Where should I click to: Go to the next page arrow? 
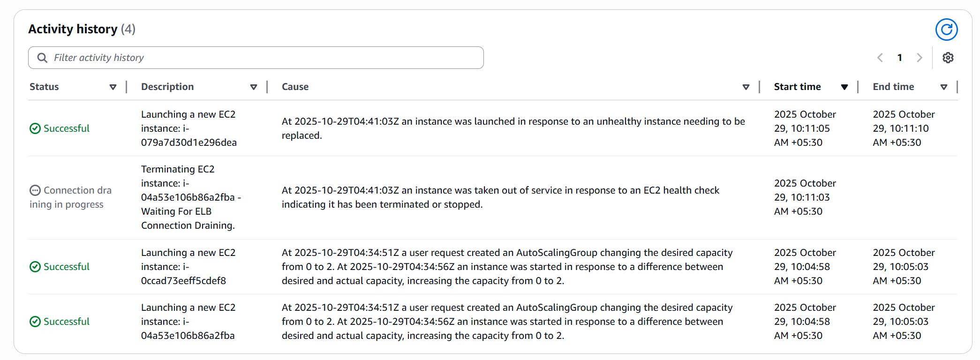coord(920,58)
